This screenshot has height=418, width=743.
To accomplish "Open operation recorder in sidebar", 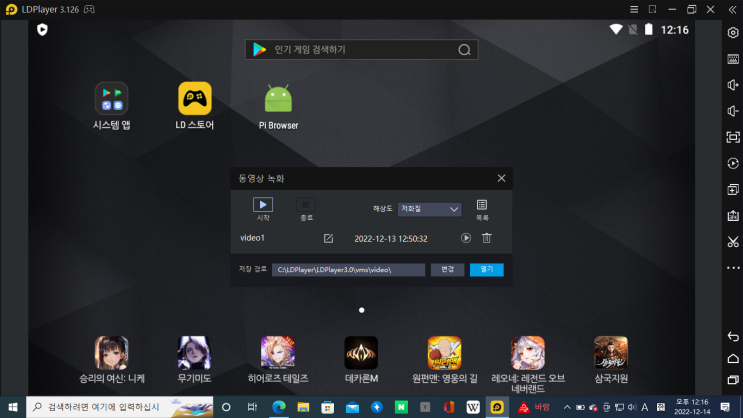I will tap(733, 164).
